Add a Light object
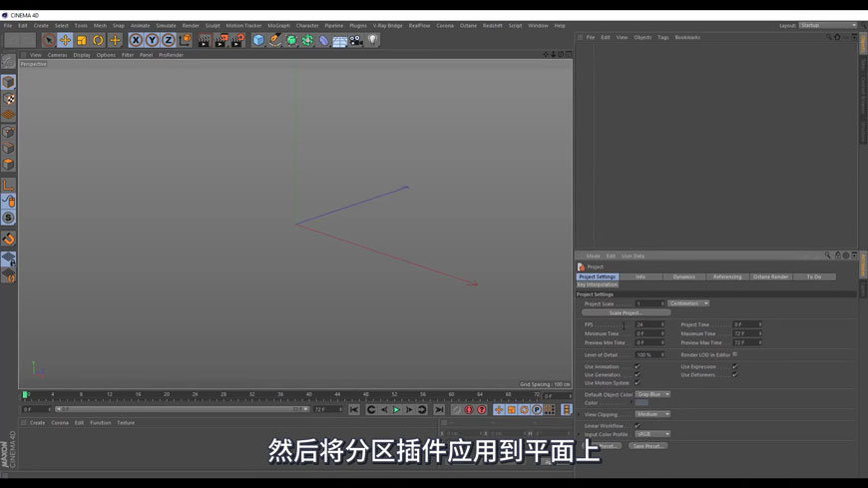This screenshot has height=488, width=868. (372, 40)
